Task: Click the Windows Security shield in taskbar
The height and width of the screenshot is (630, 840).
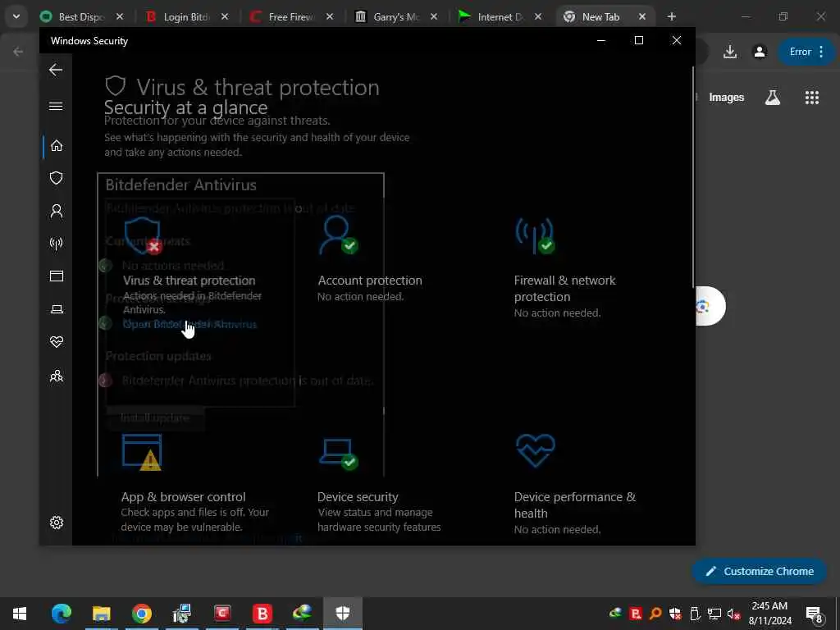Action: [x=343, y=614]
